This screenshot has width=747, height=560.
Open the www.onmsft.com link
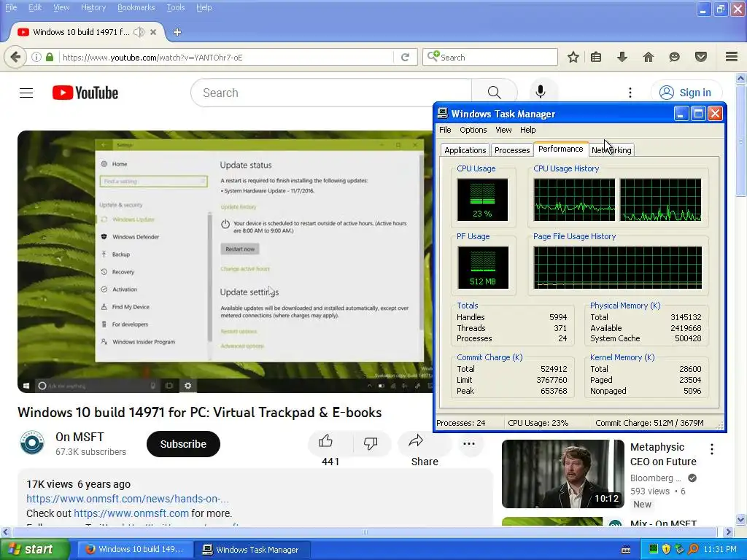131,513
